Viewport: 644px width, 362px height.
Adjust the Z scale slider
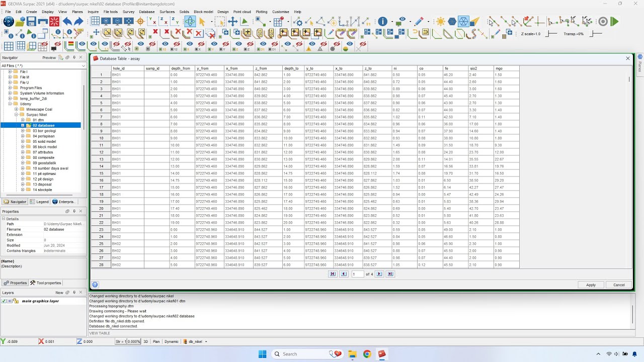coord(552,34)
